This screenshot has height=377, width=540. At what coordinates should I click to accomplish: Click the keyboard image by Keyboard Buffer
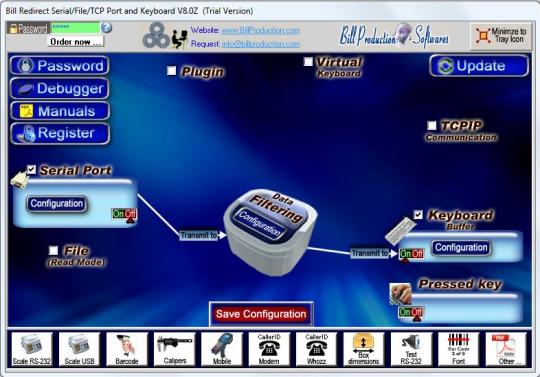pyautogui.click(x=401, y=231)
